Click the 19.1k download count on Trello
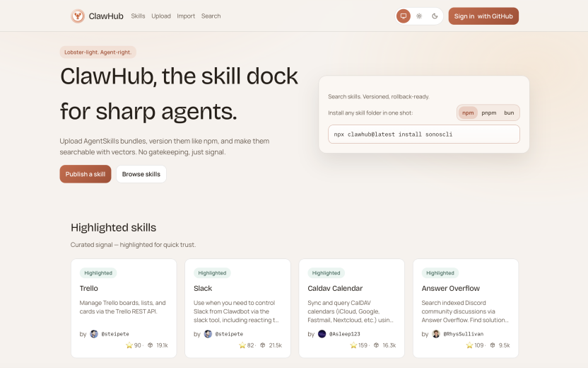This screenshot has height=368, width=588. pos(162,345)
